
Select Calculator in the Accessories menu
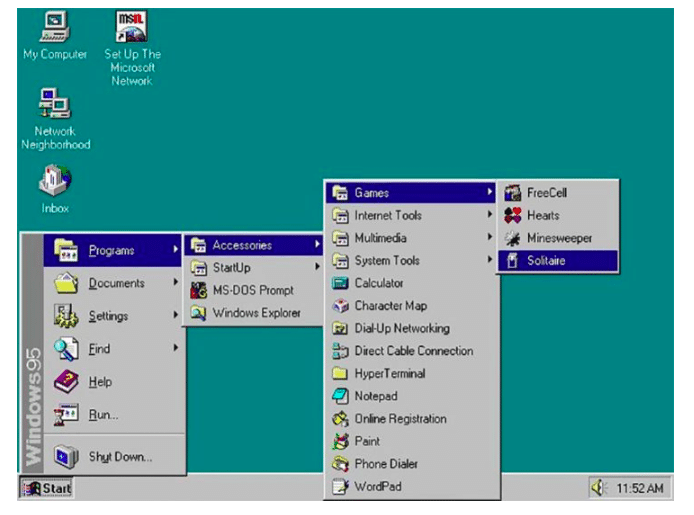[378, 283]
